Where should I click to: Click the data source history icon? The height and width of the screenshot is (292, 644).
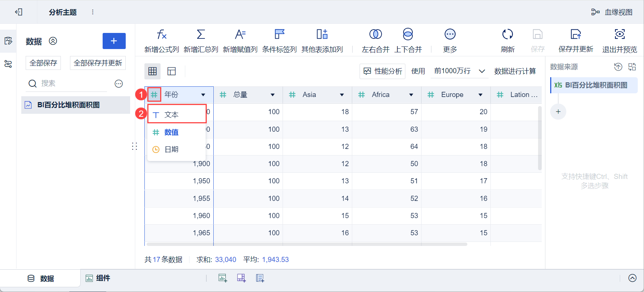click(x=618, y=67)
